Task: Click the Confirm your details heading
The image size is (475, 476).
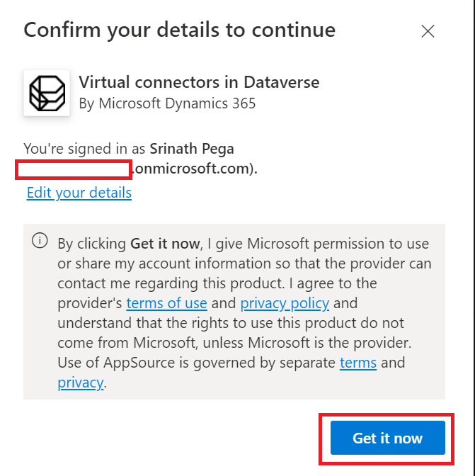Action: [x=179, y=30]
